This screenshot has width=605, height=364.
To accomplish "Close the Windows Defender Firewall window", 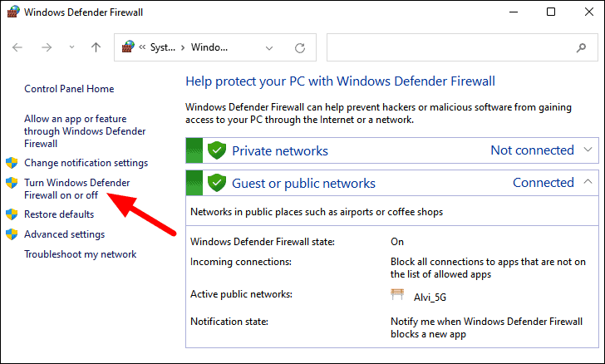I will (x=588, y=12).
